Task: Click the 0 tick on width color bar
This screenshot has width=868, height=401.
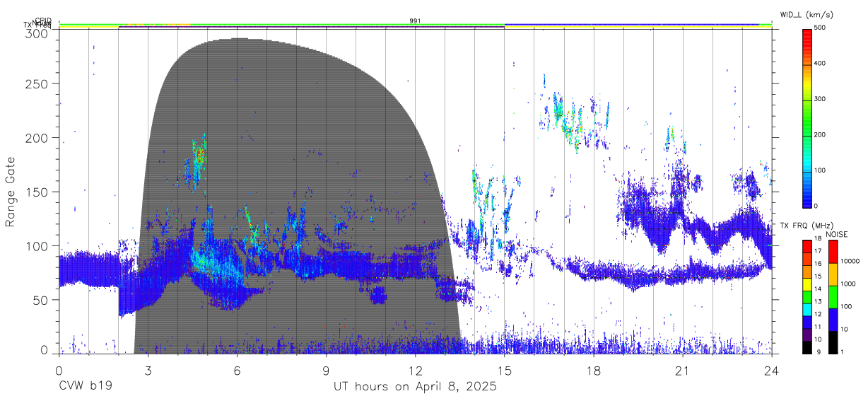Action: [816, 206]
